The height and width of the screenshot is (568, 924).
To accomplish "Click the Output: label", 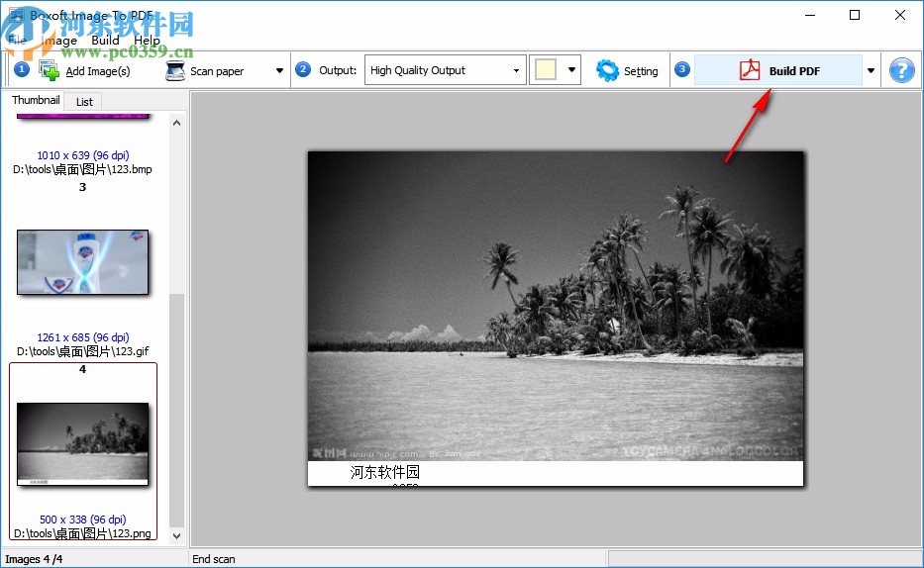I will coord(338,70).
